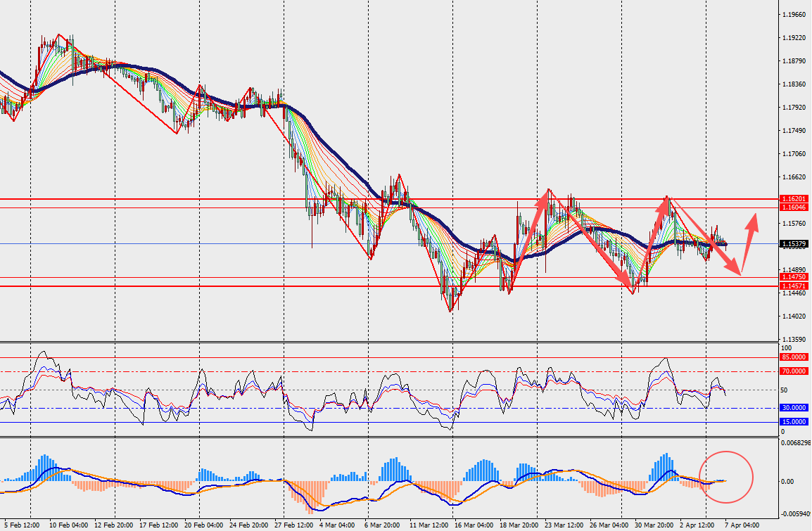Select the 1.14571 red price label
This screenshot has width=812, height=531.
coord(794,287)
